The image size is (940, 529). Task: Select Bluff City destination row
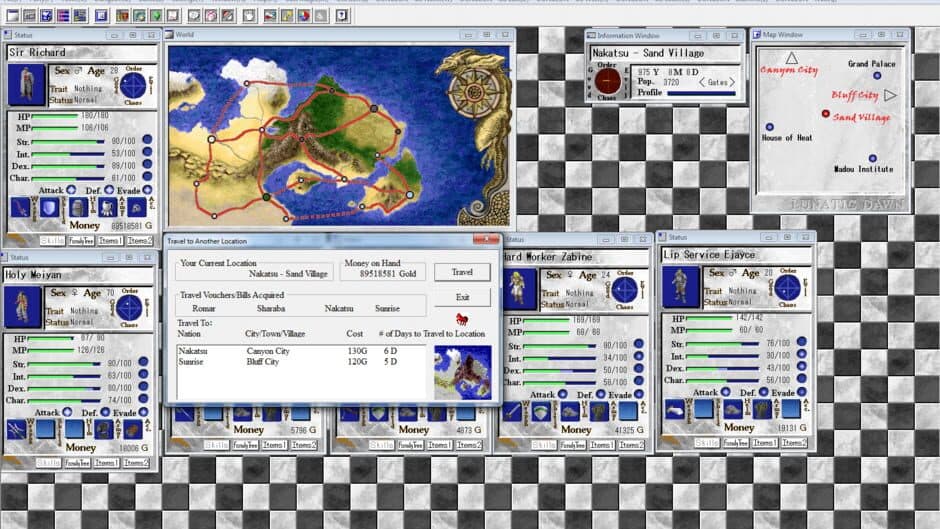point(302,362)
